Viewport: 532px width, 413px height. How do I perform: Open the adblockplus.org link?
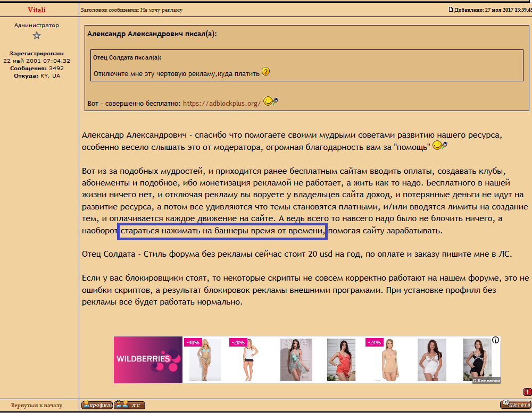pyautogui.click(x=222, y=103)
